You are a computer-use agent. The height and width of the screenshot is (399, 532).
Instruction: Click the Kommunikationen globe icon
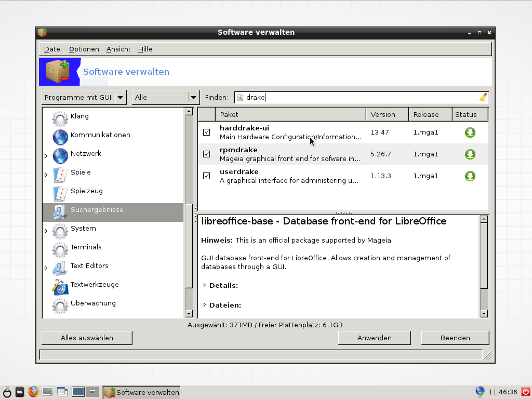[x=60, y=137]
